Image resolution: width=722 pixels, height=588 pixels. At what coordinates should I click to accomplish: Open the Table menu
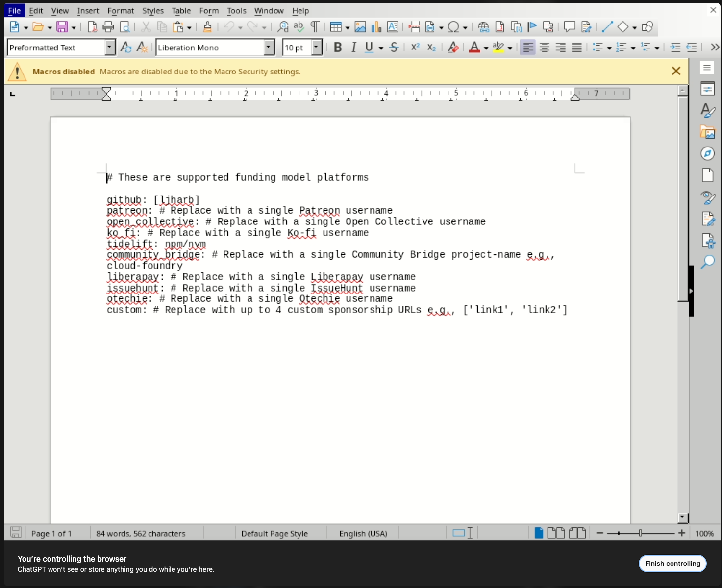tap(181, 10)
